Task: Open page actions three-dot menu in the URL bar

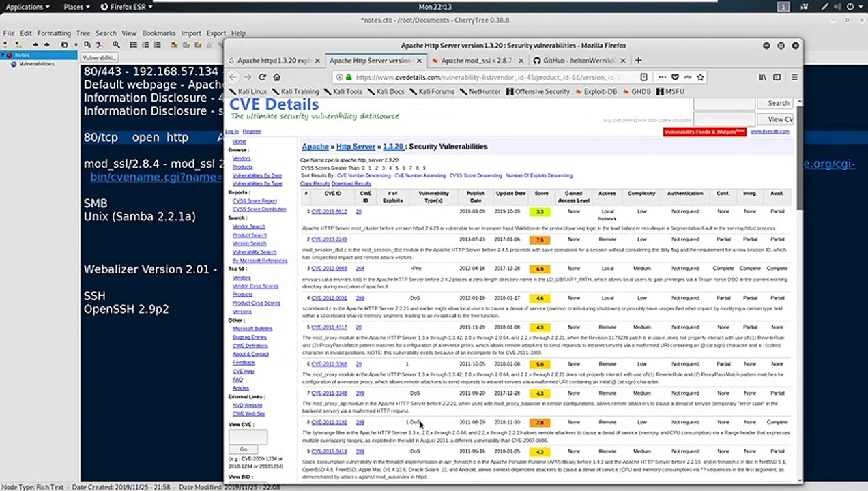Action: pos(663,77)
